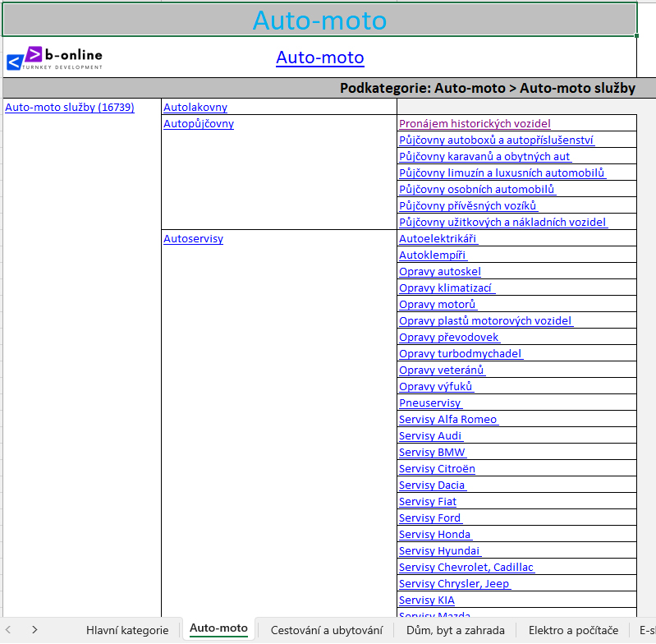The width and height of the screenshot is (656, 644).
Task: Open the Autolakovny link
Action: click(x=195, y=107)
